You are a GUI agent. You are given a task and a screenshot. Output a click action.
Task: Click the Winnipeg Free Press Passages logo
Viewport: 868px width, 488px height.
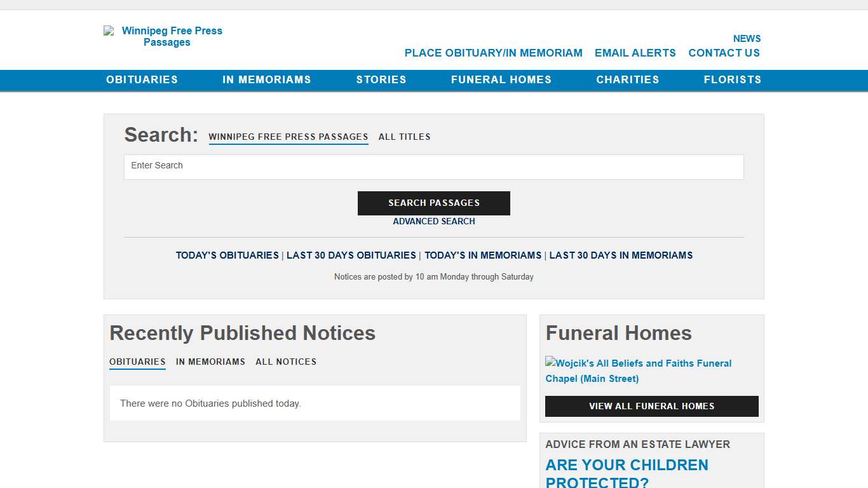pyautogui.click(x=163, y=36)
